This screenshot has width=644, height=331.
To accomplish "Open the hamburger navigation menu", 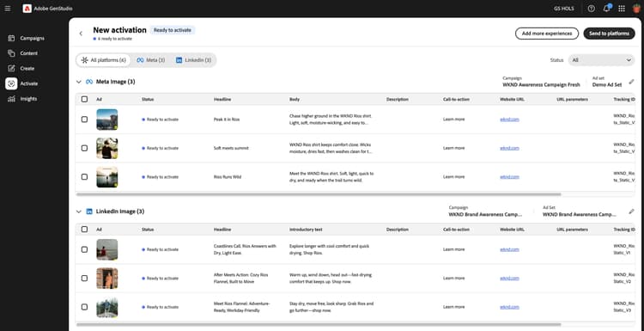I will [x=8, y=9].
